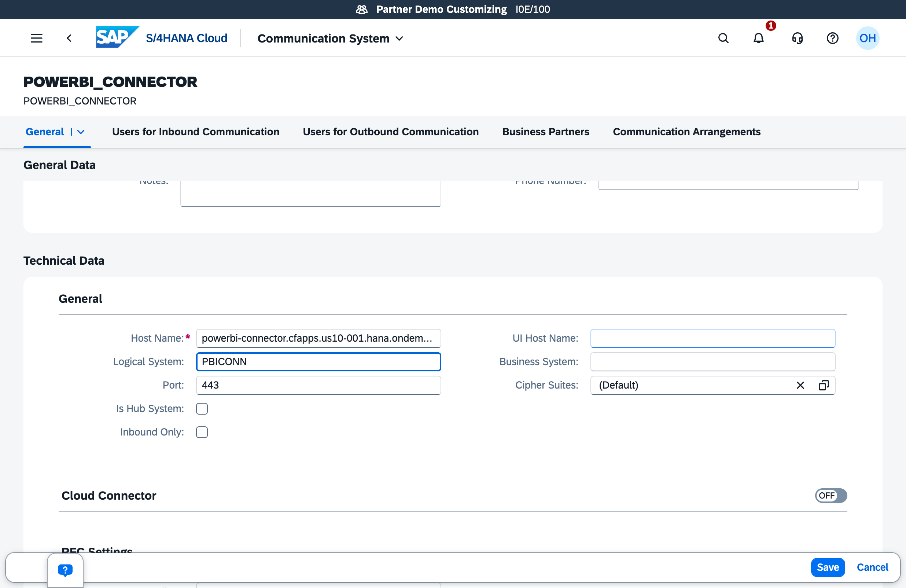906x588 pixels.
Task: Click the Cloud Connector heading
Action: [109, 495]
